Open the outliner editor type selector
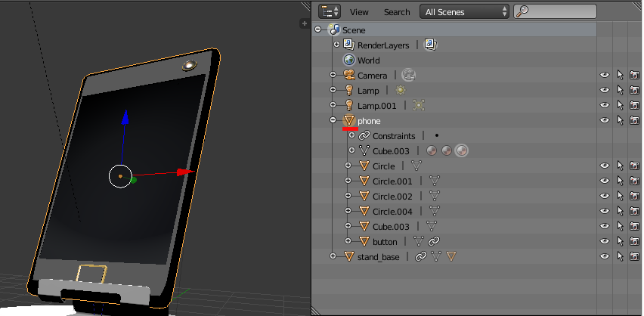Viewport: 644px width, 316px height. click(x=330, y=11)
